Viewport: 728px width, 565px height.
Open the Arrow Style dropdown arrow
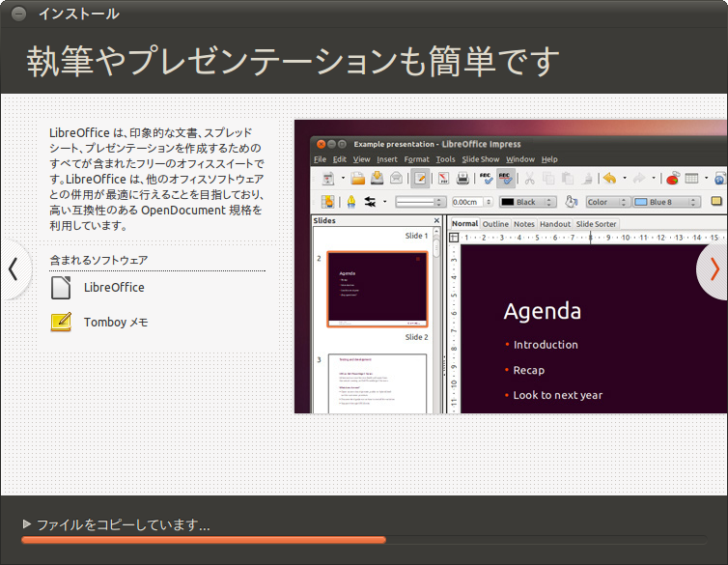[384, 202]
